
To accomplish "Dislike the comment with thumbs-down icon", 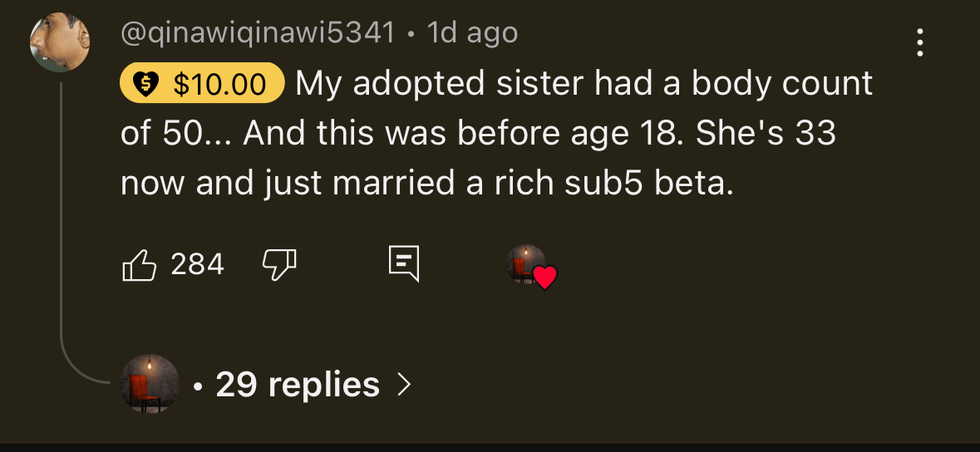I will tap(278, 265).
